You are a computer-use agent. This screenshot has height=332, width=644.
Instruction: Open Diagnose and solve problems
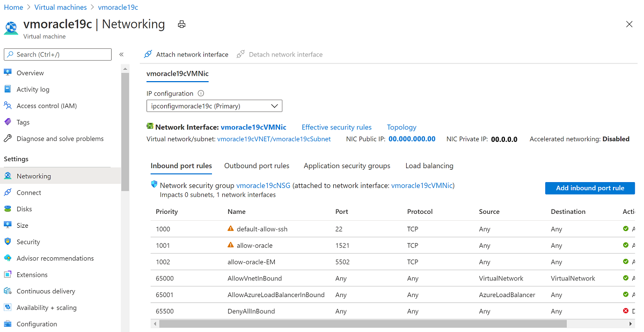click(x=61, y=138)
